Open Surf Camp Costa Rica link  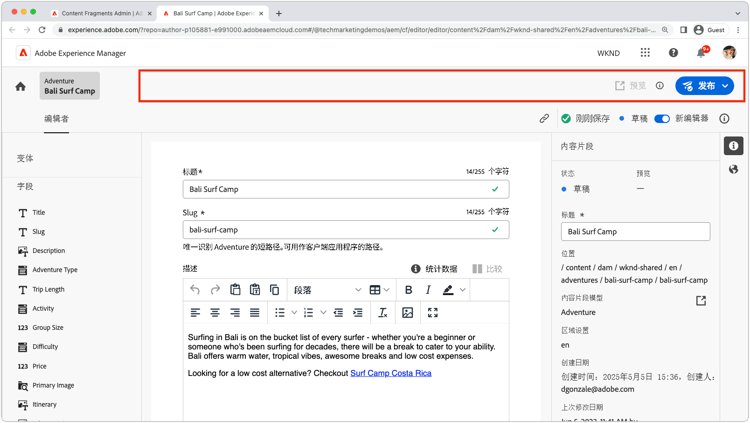coord(391,373)
